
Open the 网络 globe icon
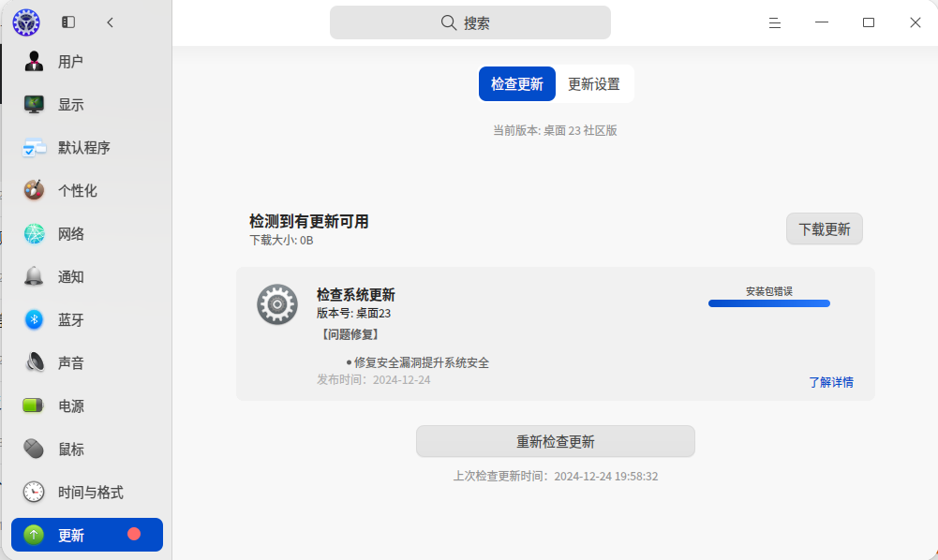point(34,234)
